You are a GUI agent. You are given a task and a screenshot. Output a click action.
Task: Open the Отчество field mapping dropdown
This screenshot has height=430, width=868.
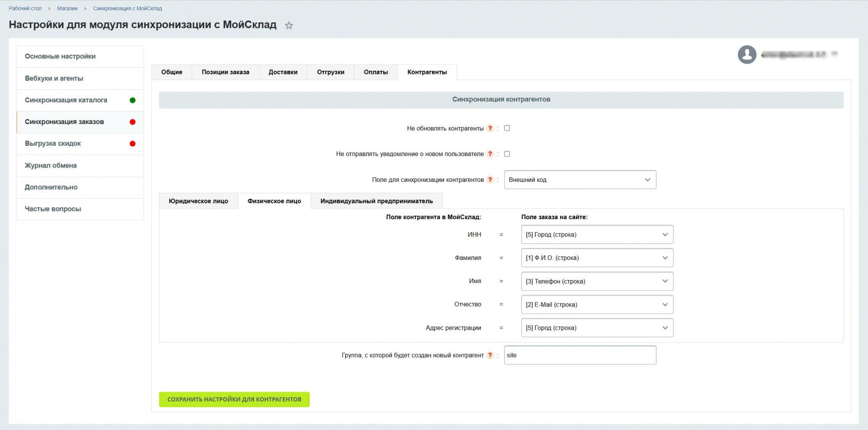[597, 304]
